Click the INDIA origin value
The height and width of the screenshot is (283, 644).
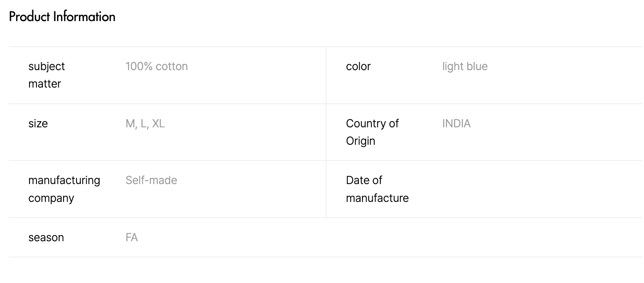456,124
